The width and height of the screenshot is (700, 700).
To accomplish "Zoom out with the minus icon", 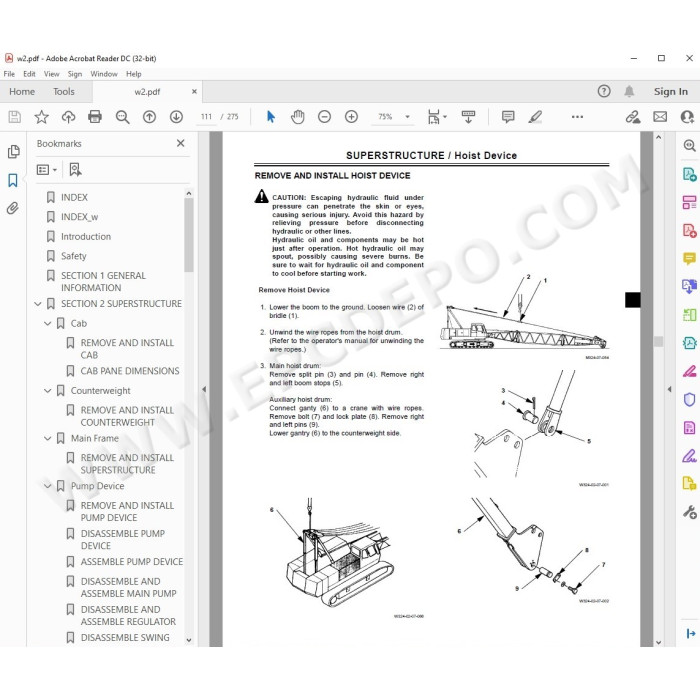I will [x=325, y=117].
